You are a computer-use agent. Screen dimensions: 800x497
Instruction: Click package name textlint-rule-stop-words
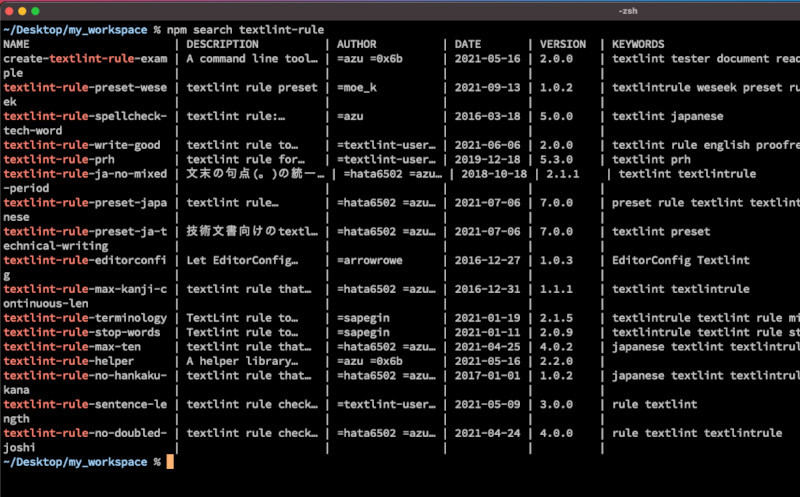82,332
